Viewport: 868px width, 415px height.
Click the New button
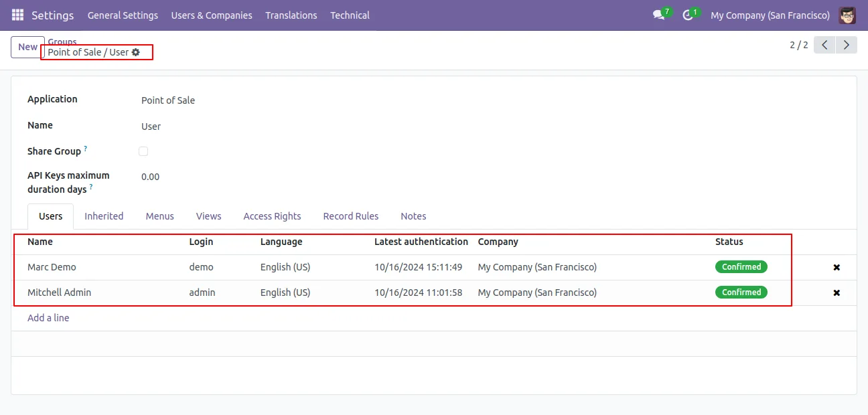[x=27, y=47]
